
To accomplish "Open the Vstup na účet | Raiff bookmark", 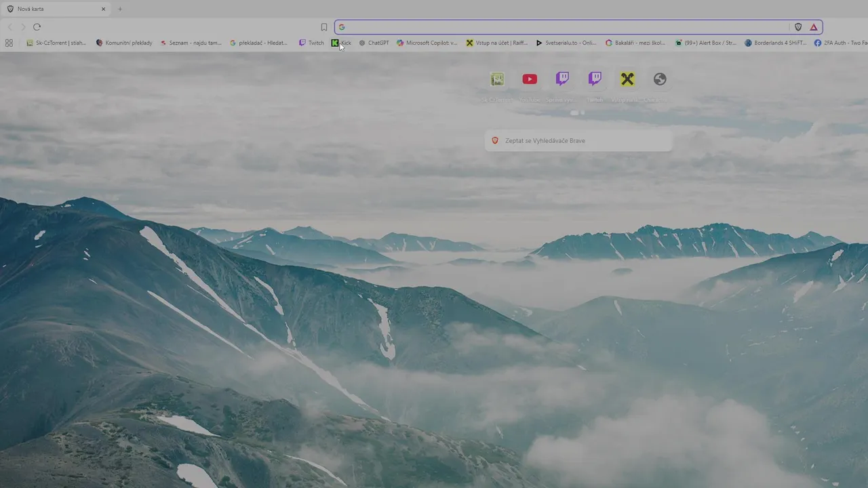I will (x=497, y=43).
